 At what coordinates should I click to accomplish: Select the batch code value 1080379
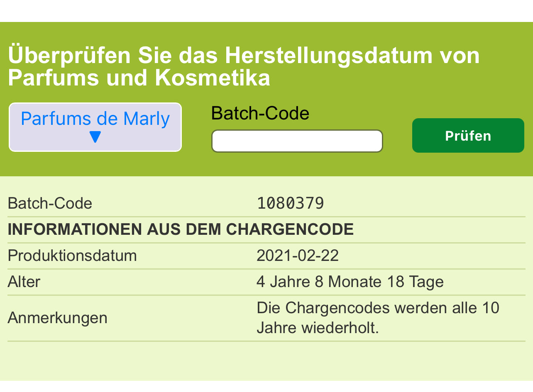(290, 204)
